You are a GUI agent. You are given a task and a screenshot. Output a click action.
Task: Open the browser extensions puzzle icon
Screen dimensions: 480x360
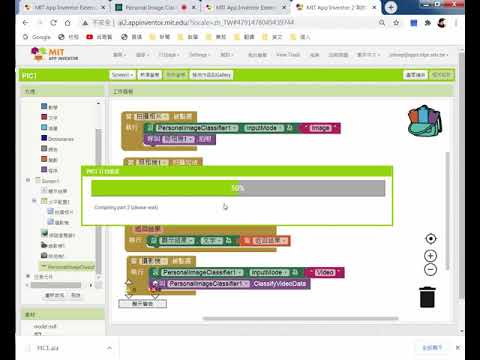pyautogui.click(x=428, y=23)
